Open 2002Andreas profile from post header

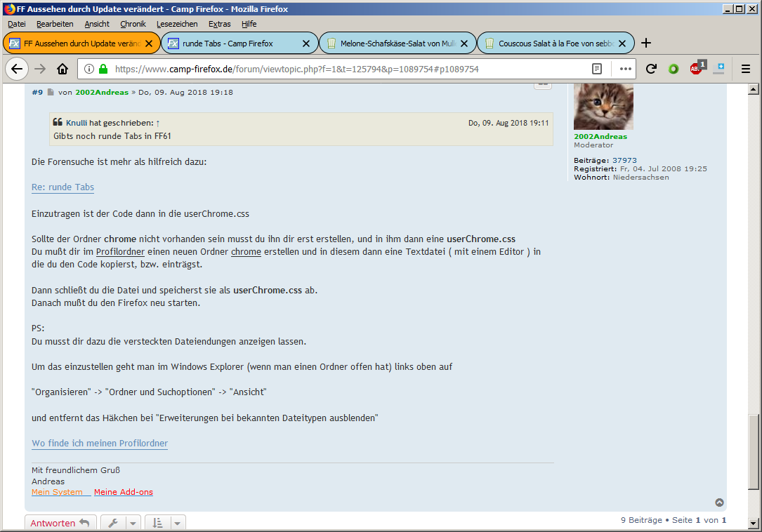[102, 93]
